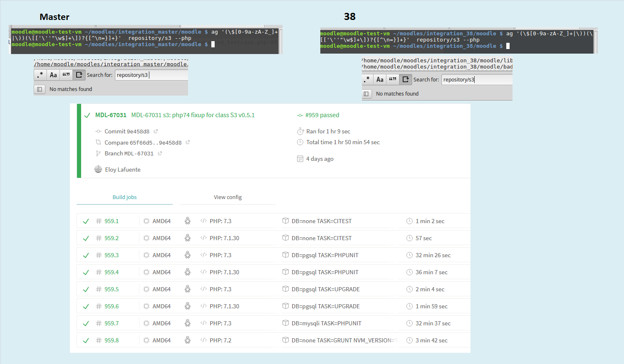Click 38 terminal prompt cursor
The height and width of the screenshot is (364, 624).
508,46
